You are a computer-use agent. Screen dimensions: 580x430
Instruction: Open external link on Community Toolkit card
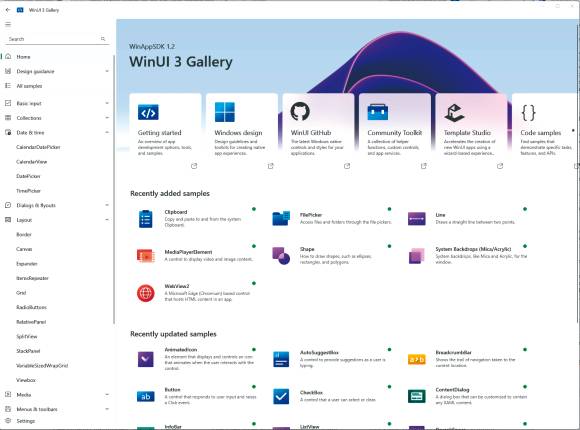424,166
